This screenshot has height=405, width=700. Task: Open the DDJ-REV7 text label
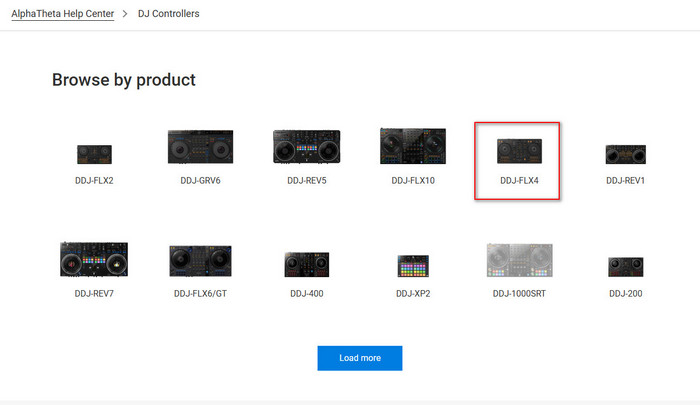[x=94, y=294]
